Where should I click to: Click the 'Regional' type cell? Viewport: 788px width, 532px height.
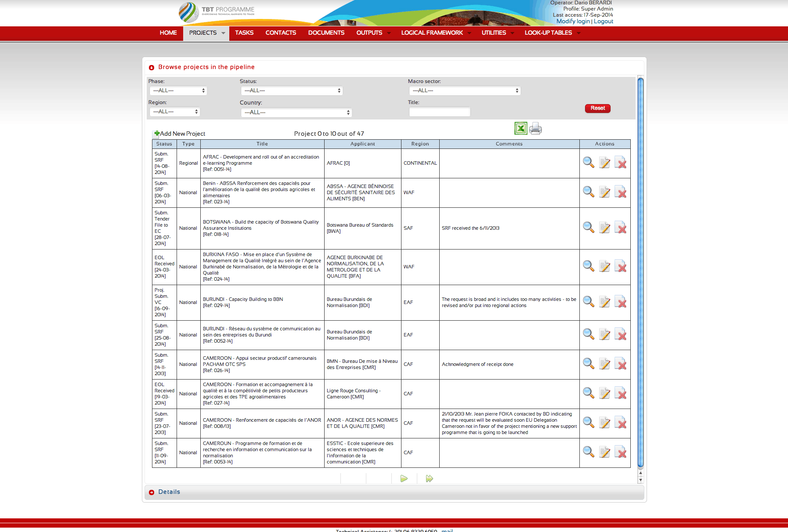coord(188,163)
